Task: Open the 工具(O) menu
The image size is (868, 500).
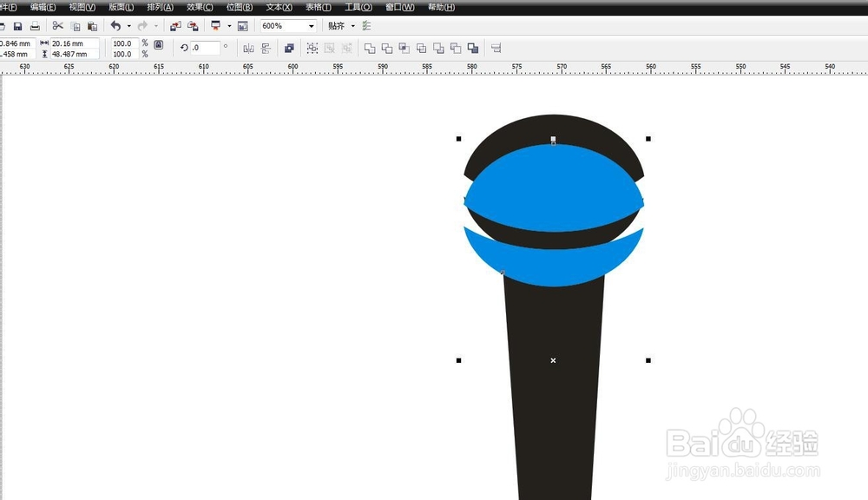Action: pos(358,7)
